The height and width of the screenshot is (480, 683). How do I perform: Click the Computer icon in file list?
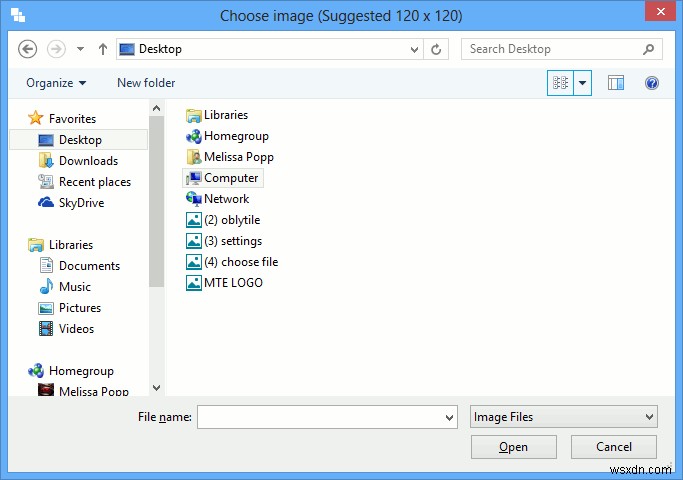coord(193,178)
